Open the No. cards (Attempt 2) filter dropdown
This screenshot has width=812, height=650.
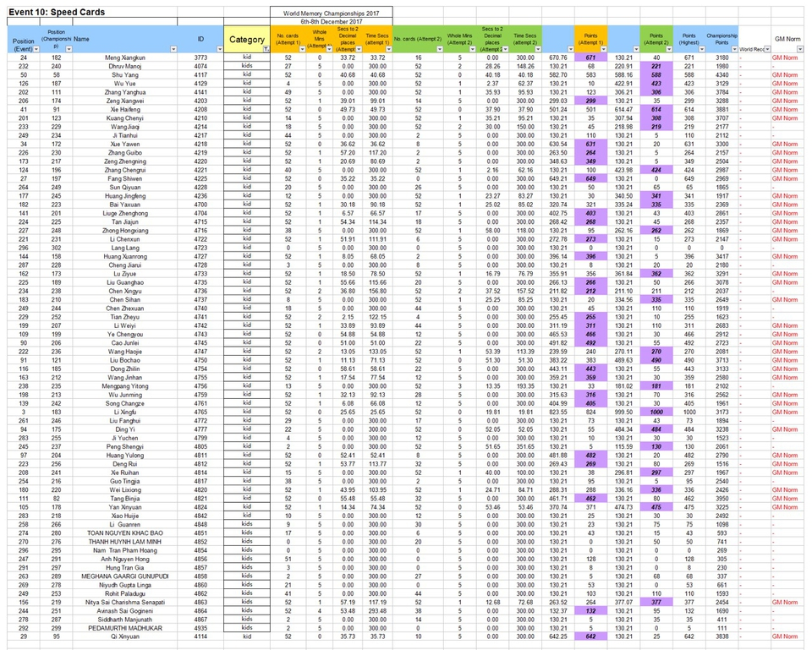point(440,49)
